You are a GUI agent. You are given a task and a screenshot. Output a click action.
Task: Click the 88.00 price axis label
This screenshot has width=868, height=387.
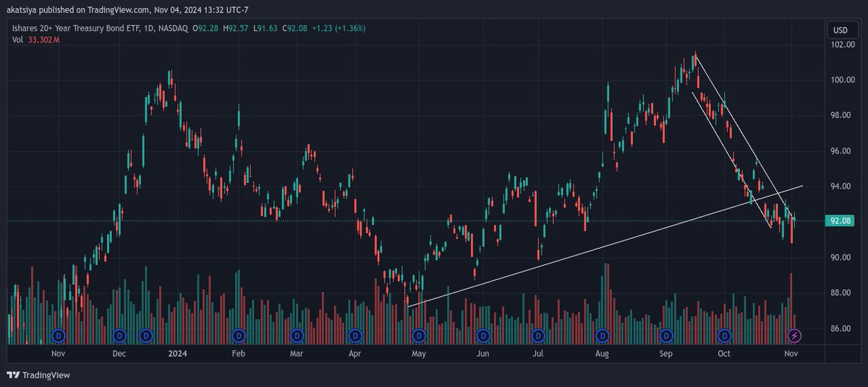841,293
